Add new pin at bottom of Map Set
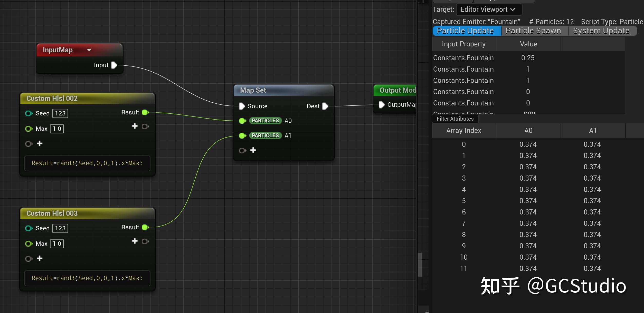This screenshot has height=313, width=644. pyautogui.click(x=253, y=150)
